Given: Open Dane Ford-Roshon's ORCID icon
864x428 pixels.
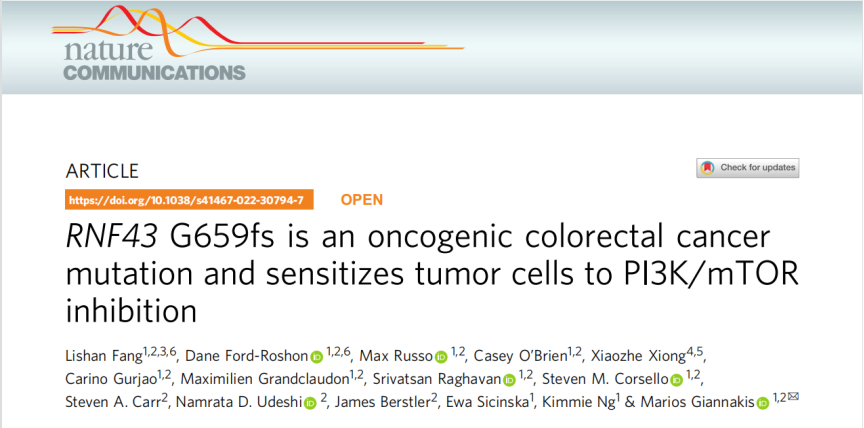Looking at the screenshot, I should click(317, 357).
